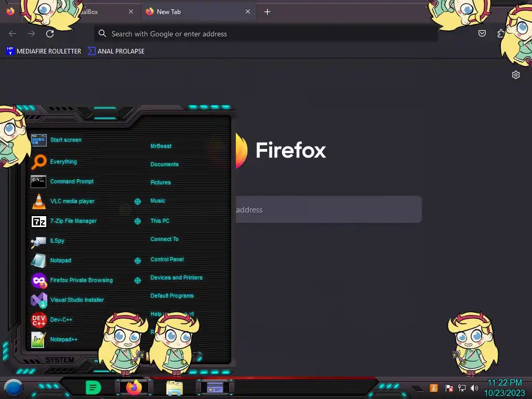The image size is (532, 399).
Task: Expand VLC media player jump list
Action: click(x=137, y=202)
